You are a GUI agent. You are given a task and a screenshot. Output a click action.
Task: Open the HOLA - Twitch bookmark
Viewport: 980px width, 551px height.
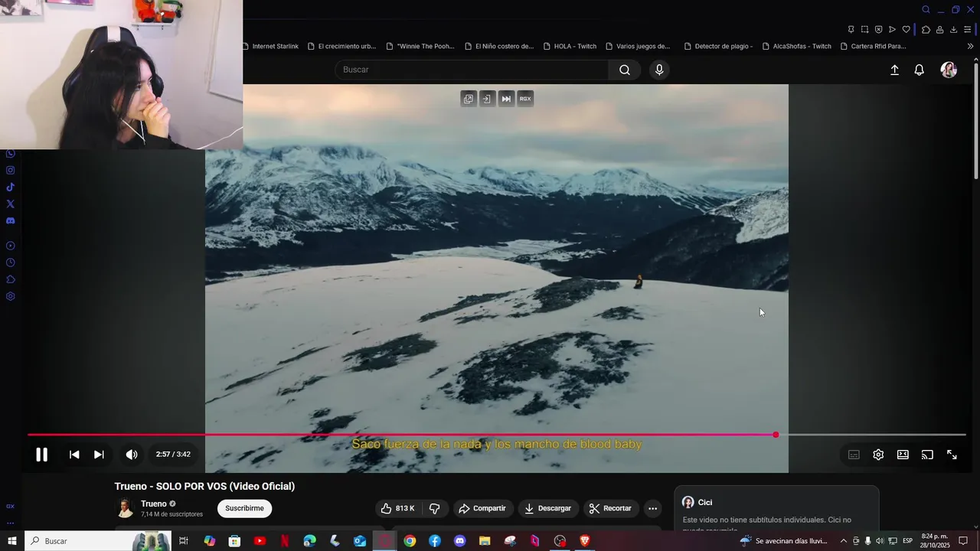[x=570, y=46]
